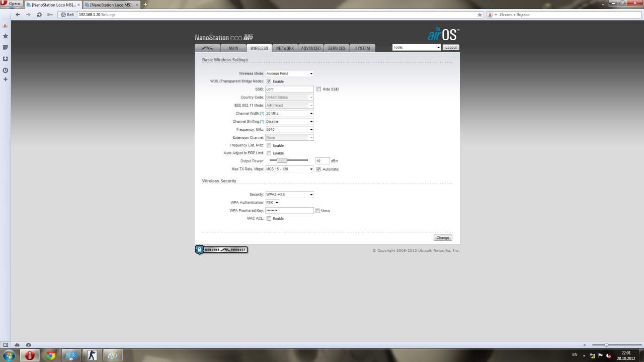Click the Opera icon in the taskbar
The image size is (644, 362).
point(30,355)
